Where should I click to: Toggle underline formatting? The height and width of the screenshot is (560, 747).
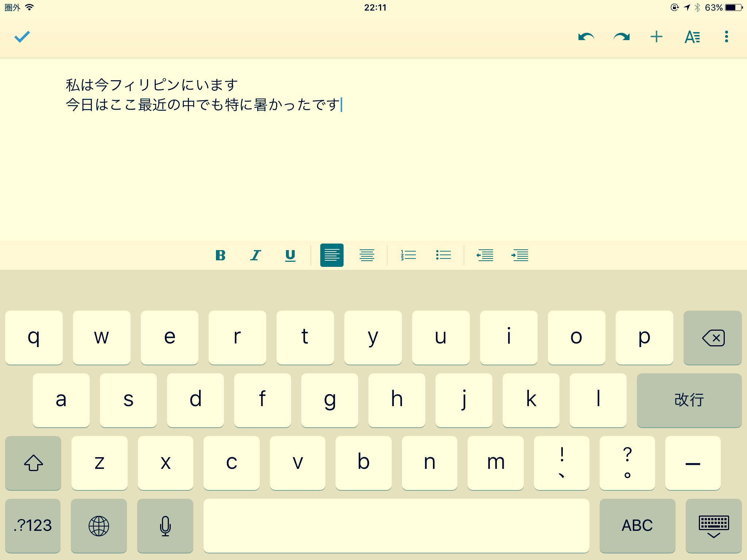click(x=290, y=255)
